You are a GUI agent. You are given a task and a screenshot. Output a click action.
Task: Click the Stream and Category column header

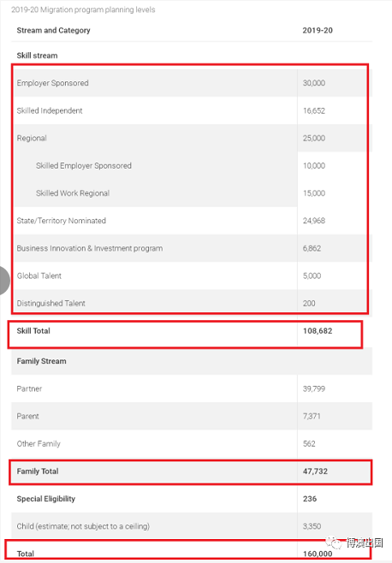(x=53, y=31)
